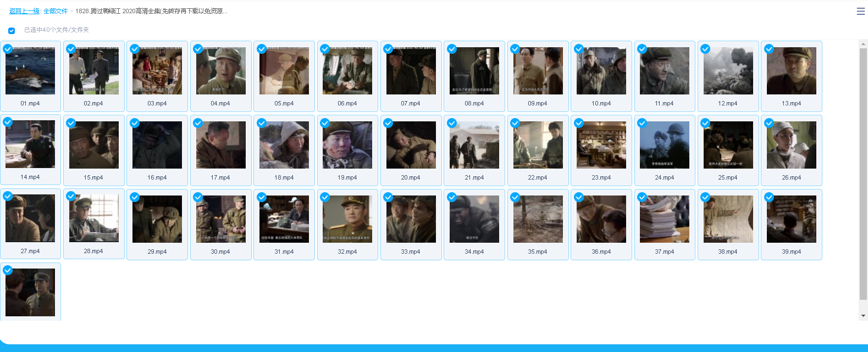
Task: Open the 26.mp4 video thumbnail
Action: pyautogui.click(x=792, y=145)
